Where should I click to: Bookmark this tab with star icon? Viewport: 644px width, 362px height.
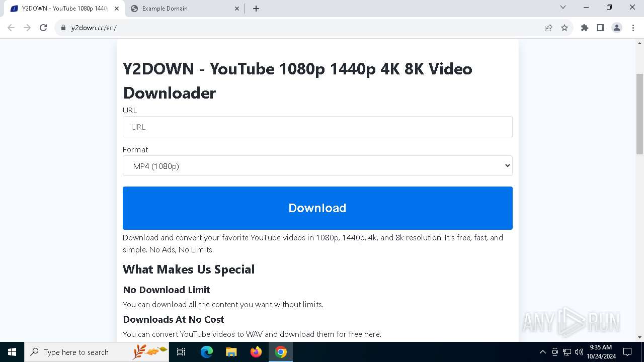pos(565,28)
